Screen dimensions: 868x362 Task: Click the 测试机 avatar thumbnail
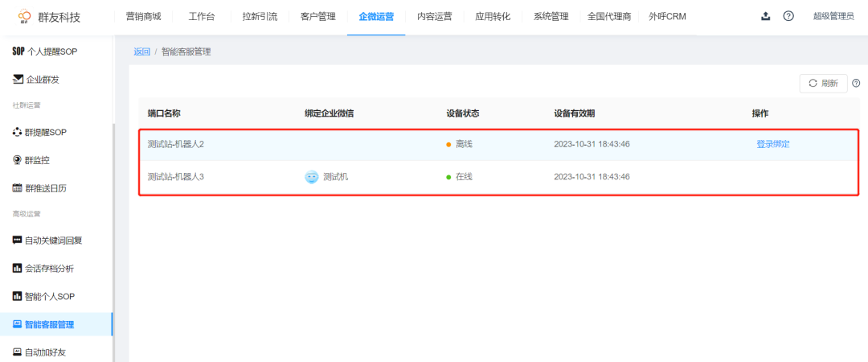(x=312, y=177)
